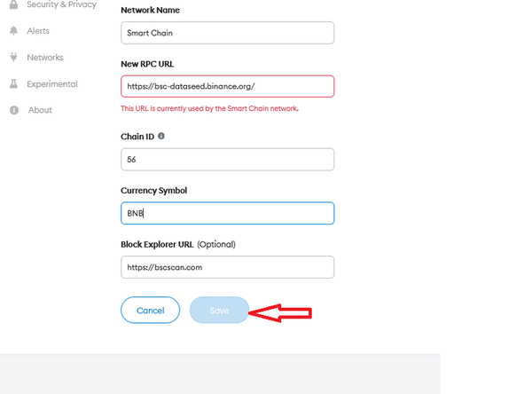This screenshot has width=532, height=394.
Task: Click the plug icon beside Networks
Action: click(x=13, y=58)
